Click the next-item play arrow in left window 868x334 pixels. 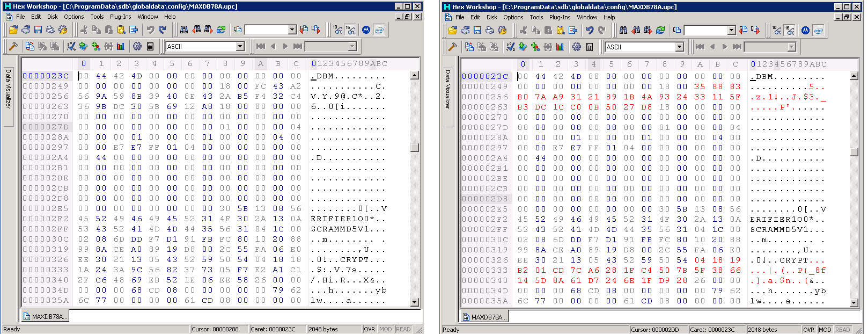click(285, 46)
